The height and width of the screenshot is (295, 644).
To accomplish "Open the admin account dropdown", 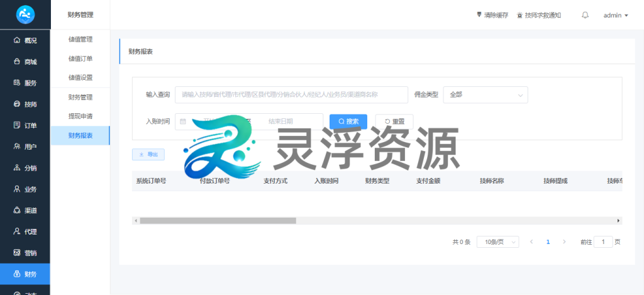I will [616, 15].
